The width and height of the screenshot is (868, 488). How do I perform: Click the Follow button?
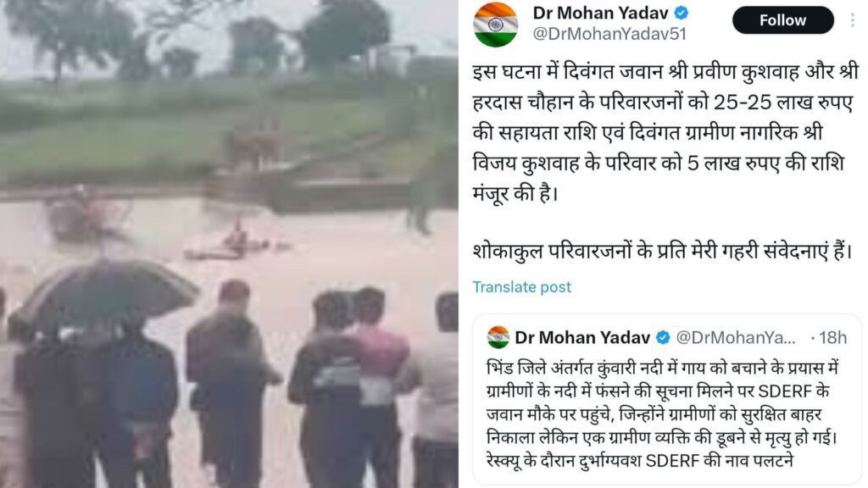point(782,20)
